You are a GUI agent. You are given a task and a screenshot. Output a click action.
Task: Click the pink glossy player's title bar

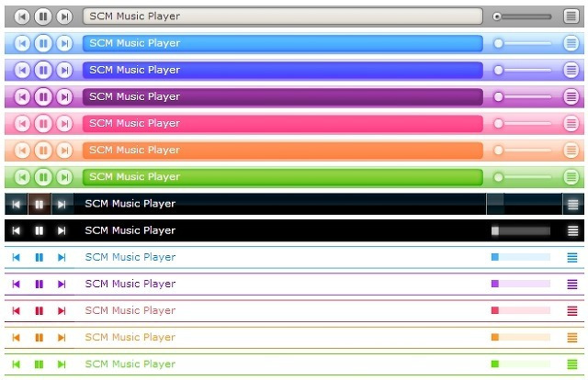click(x=283, y=124)
